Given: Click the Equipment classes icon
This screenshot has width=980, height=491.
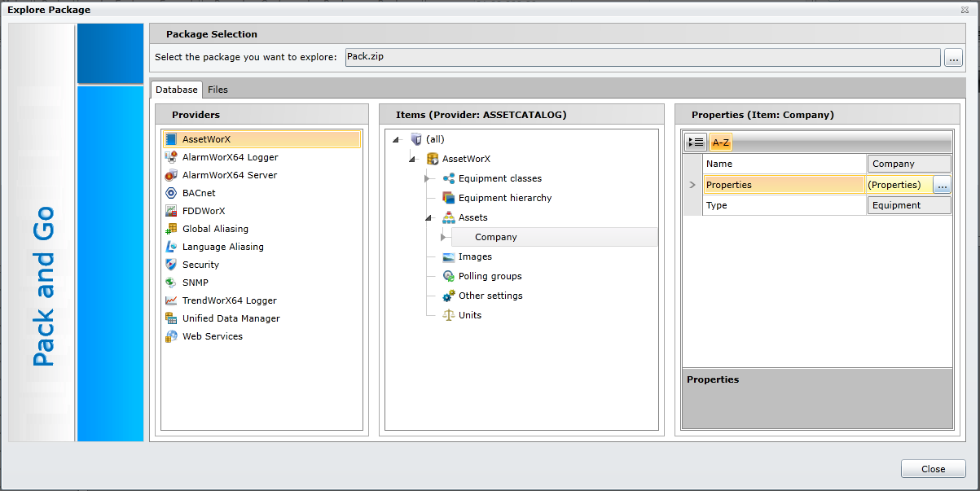Looking at the screenshot, I should 448,178.
